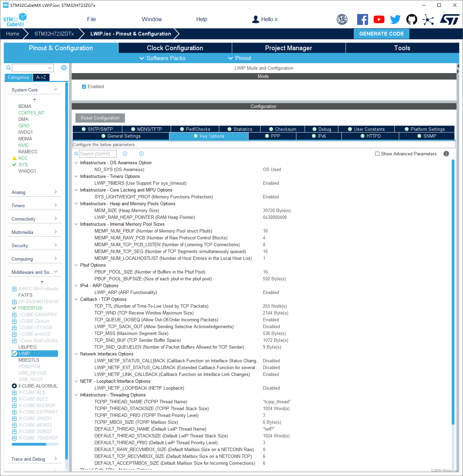Click the STM32H723ZGTx breadcrumb
The width and height of the screenshot is (463, 476).
[x=54, y=34]
